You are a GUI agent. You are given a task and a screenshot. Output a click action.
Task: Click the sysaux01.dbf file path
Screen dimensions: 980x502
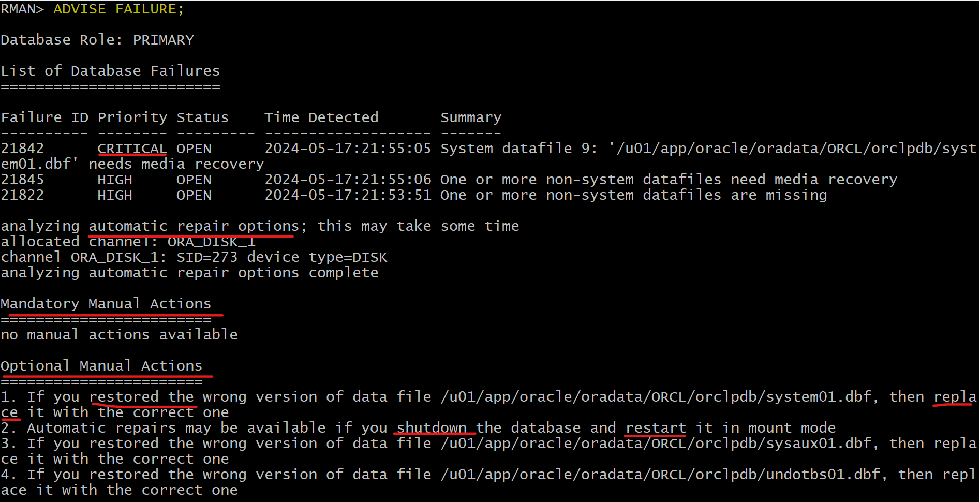tap(656, 444)
